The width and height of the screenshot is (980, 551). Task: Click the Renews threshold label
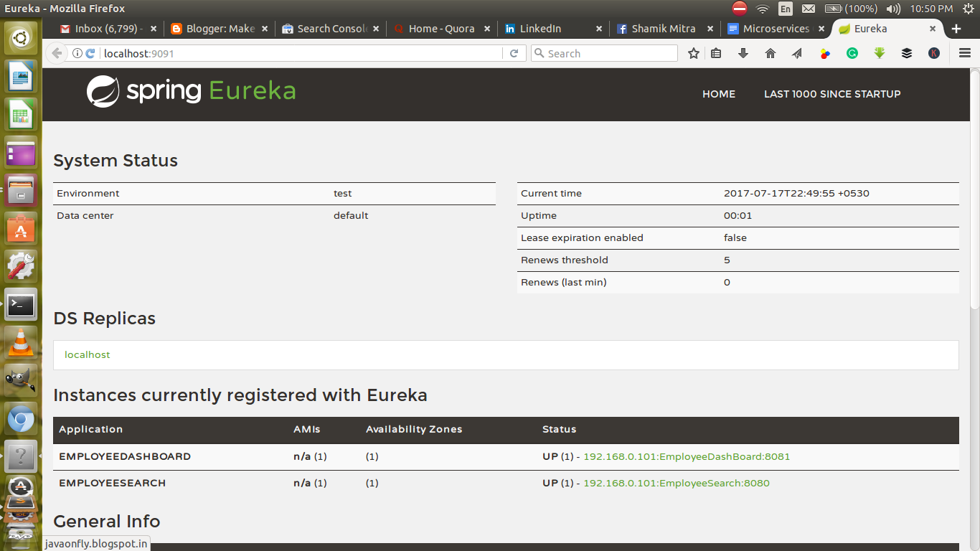click(564, 260)
